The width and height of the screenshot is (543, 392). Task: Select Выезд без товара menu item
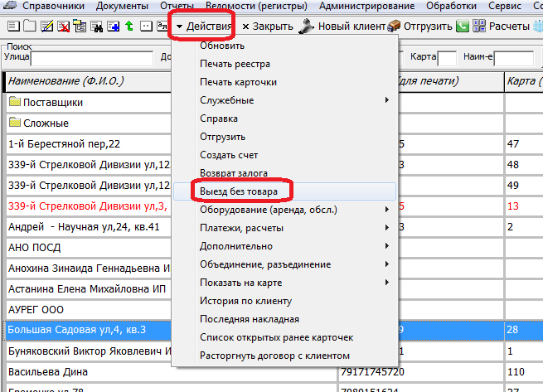[238, 191]
